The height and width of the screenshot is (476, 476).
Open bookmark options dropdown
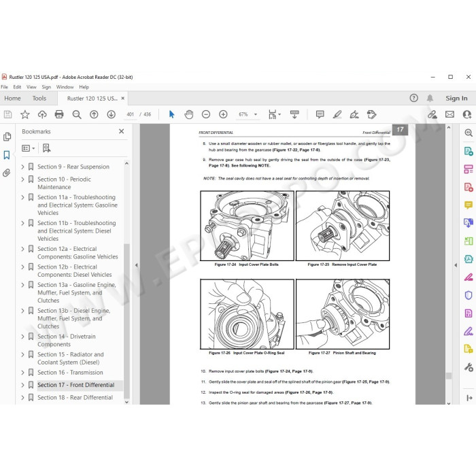[29, 148]
